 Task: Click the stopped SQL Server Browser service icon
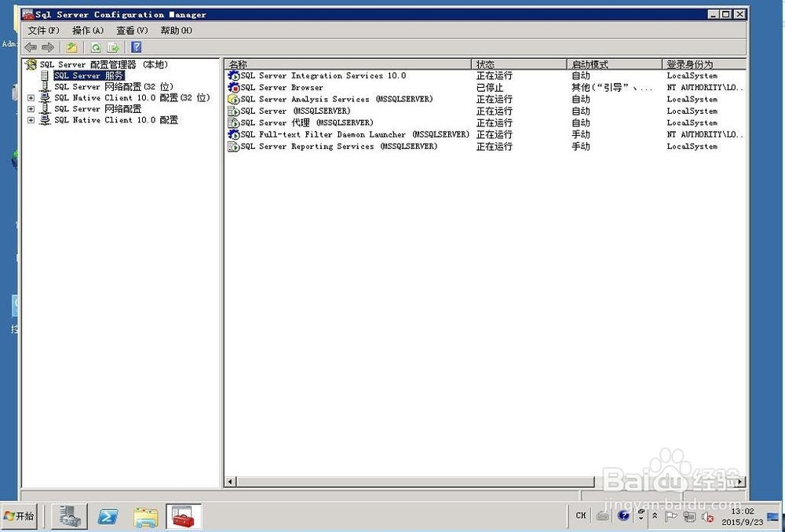pyautogui.click(x=234, y=88)
